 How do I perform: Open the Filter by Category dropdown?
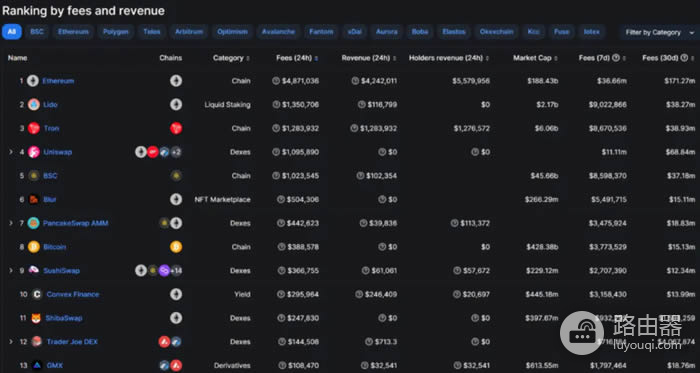click(x=659, y=32)
